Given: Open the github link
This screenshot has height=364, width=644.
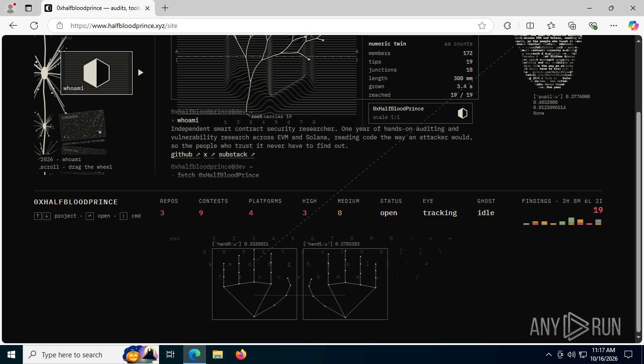Looking at the screenshot, I should pos(185,155).
